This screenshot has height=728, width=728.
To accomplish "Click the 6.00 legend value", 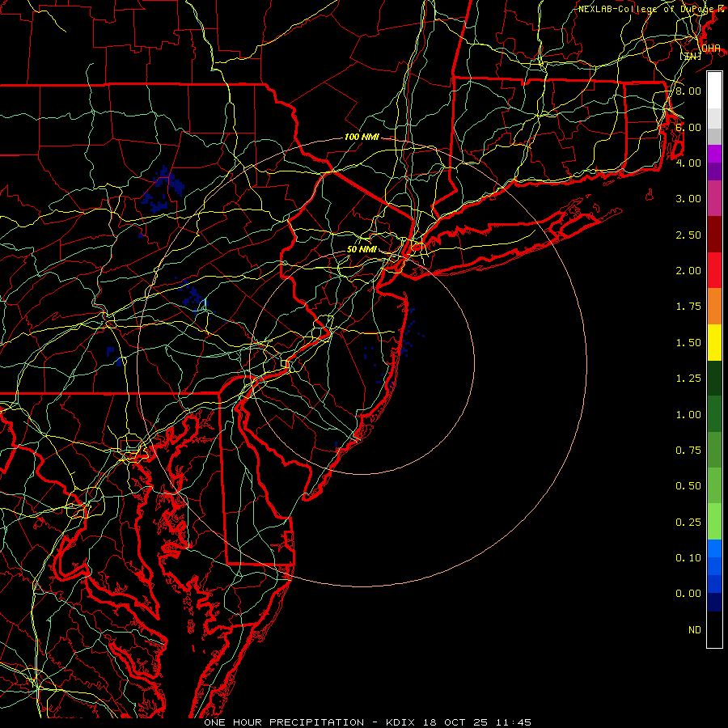I will (688, 127).
